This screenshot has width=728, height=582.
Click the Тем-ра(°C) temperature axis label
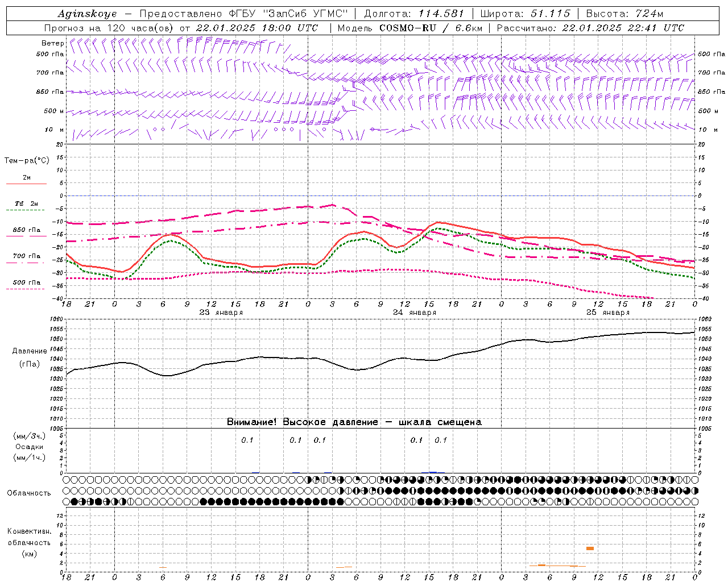coord(27,161)
